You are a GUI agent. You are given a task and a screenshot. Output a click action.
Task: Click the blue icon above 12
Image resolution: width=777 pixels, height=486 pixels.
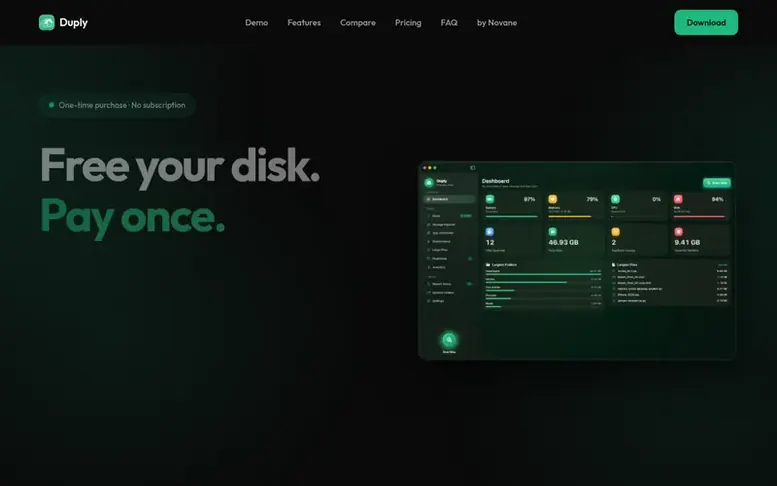(x=490, y=232)
